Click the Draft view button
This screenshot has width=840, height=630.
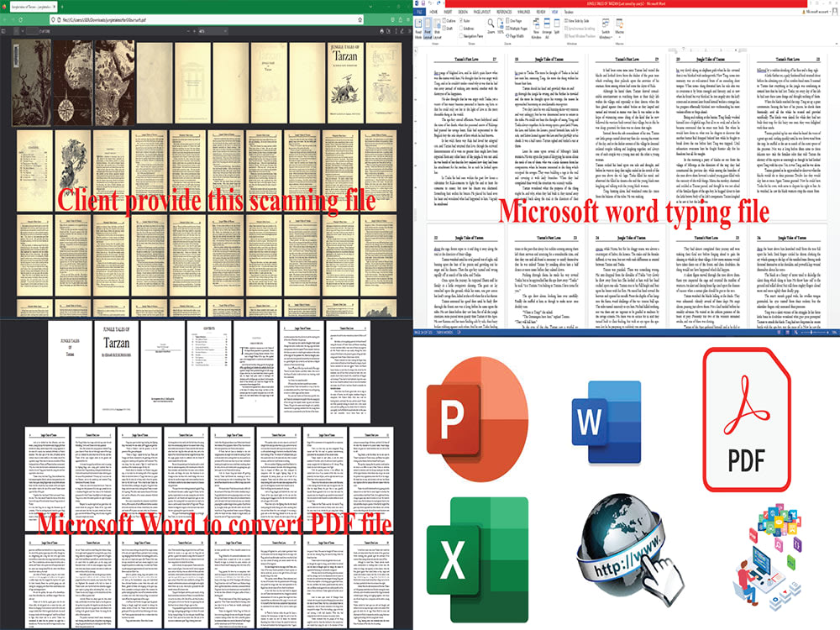[x=448, y=29]
